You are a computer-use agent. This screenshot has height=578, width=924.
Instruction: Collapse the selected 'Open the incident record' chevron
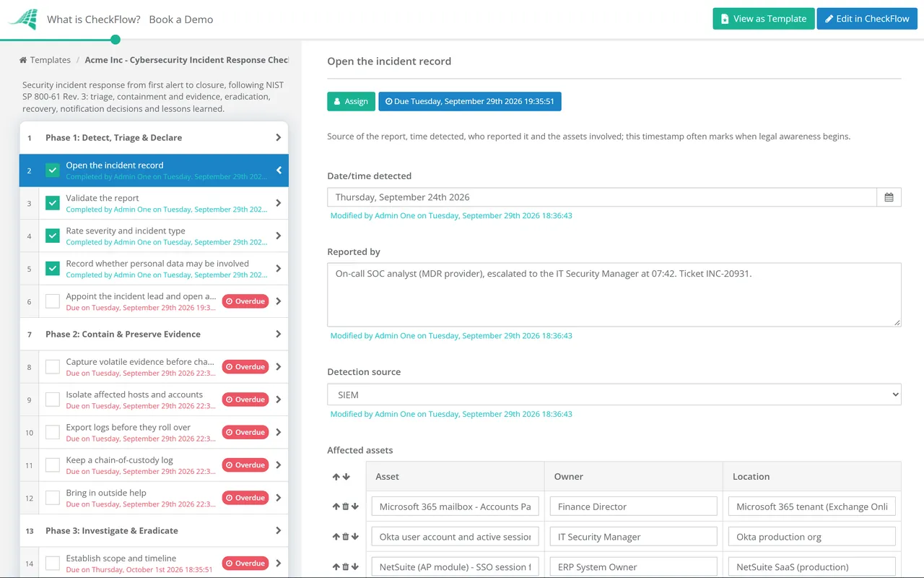pos(279,171)
